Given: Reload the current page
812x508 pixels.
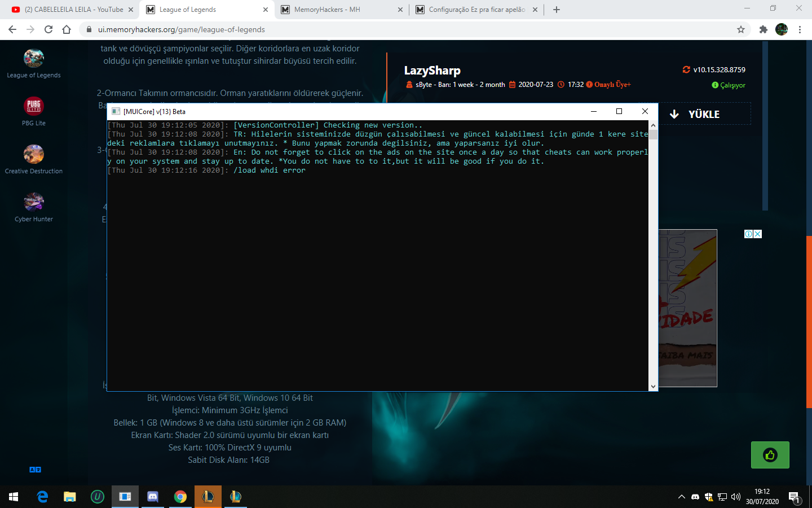Looking at the screenshot, I should click(48, 29).
